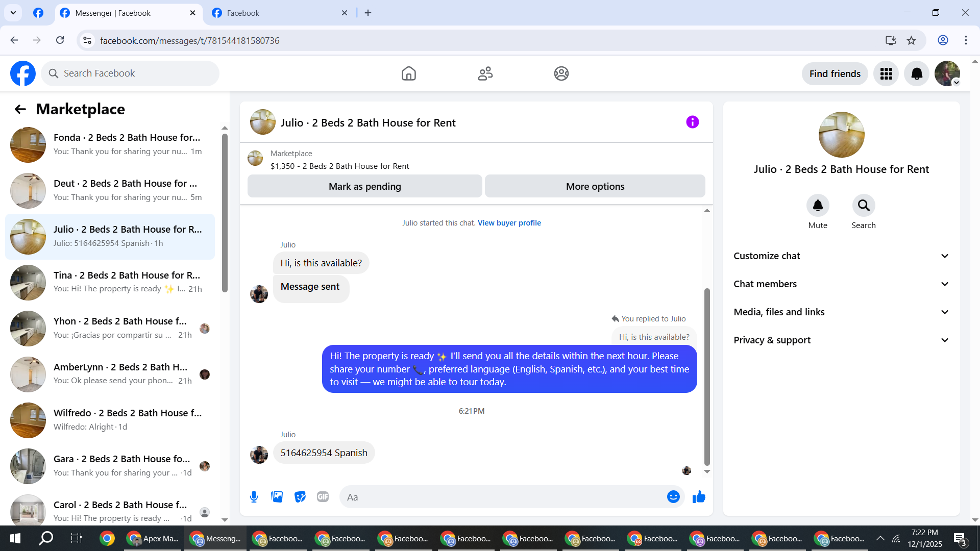Open the Apex Ma... taskbar window

153,538
